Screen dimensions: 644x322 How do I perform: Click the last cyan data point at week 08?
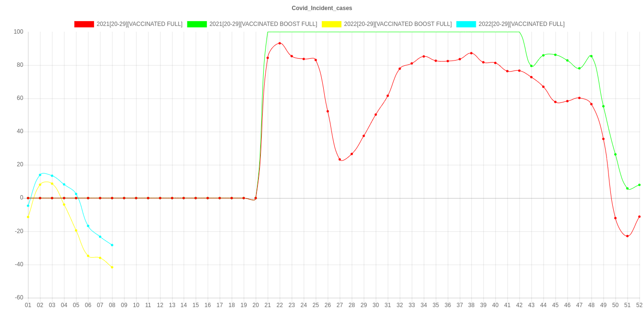pos(112,245)
